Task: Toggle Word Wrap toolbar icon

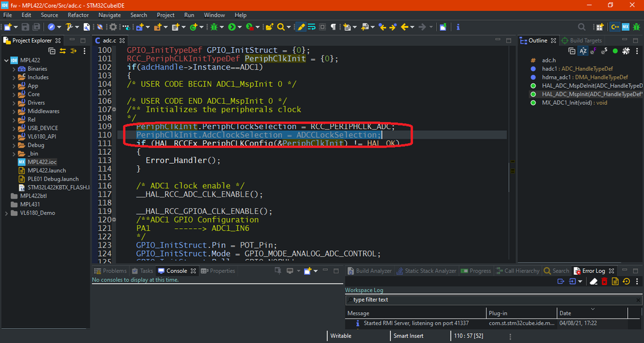Action: pyautogui.click(x=312, y=27)
